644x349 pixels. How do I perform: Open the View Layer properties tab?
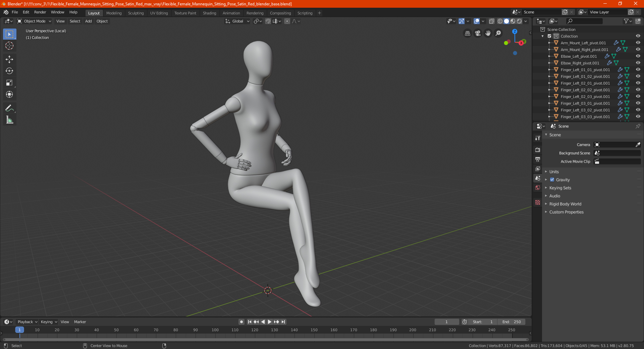538,168
